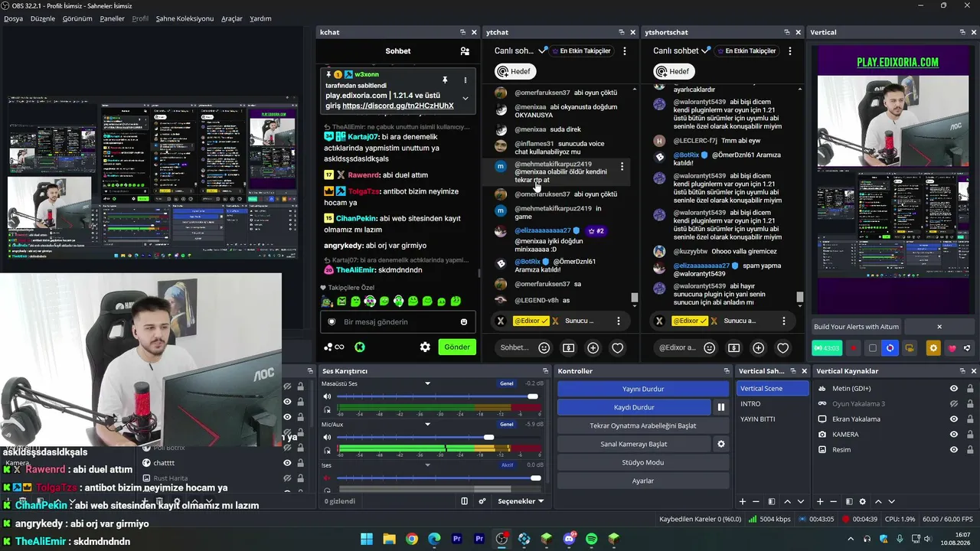Mute Masaüstü Ses audio
Viewport: 980px width, 551px height.
(x=327, y=396)
